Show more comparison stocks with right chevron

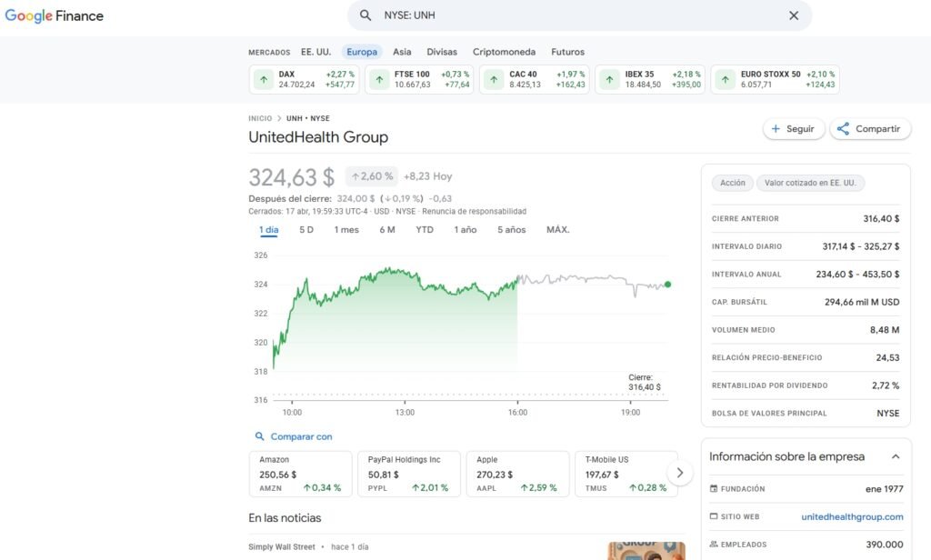click(680, 474)
